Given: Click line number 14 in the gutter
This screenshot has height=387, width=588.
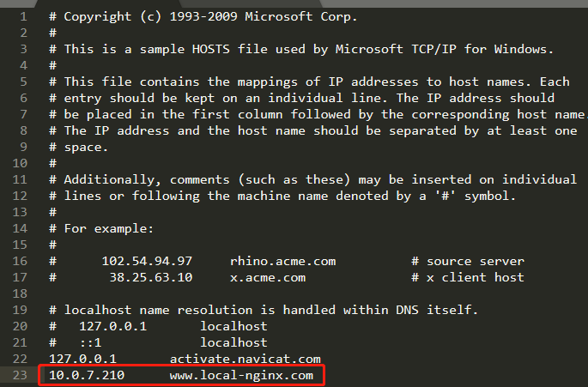Looking at the screenshot, I should pyautogui.click(x=20, y=228).
